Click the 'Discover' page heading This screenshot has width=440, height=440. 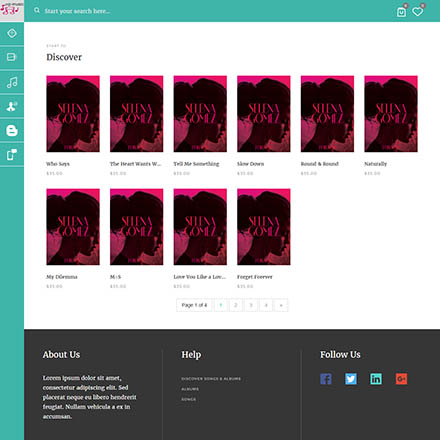[x=64, y=57]
